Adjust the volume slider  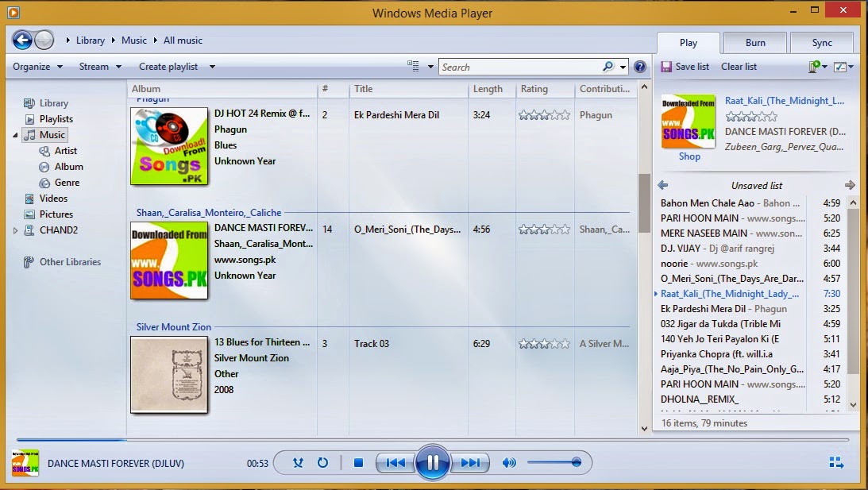[x=554, y=462]
